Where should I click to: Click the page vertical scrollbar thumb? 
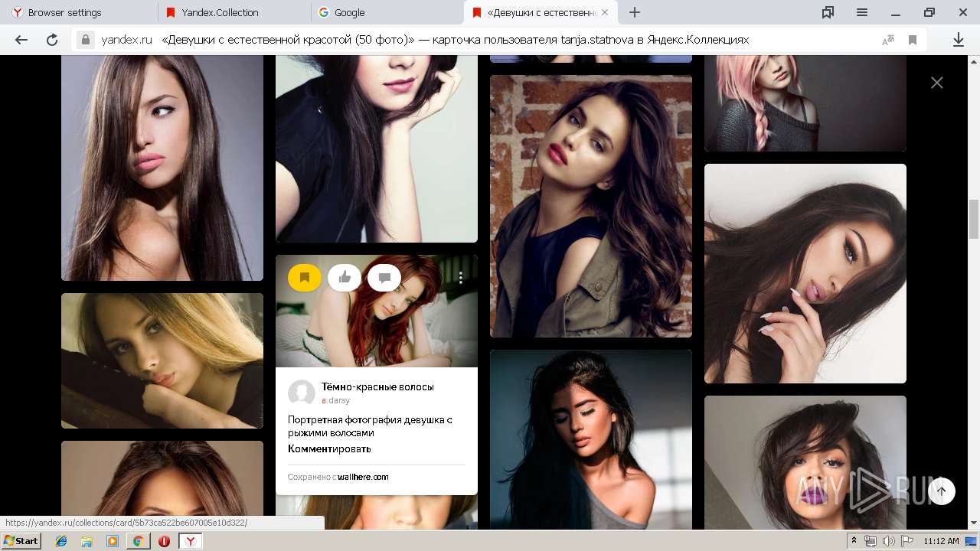point(974,219)
